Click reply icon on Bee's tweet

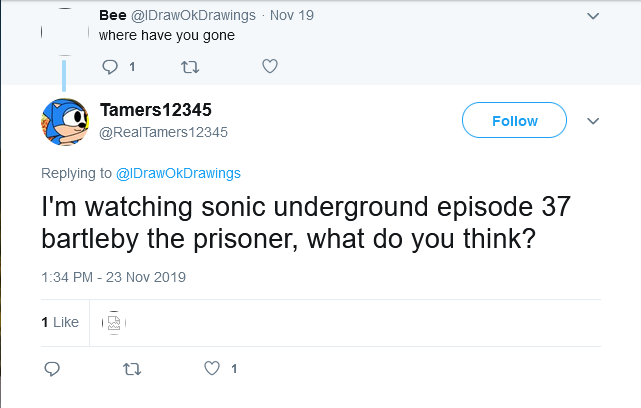point(111,67)
